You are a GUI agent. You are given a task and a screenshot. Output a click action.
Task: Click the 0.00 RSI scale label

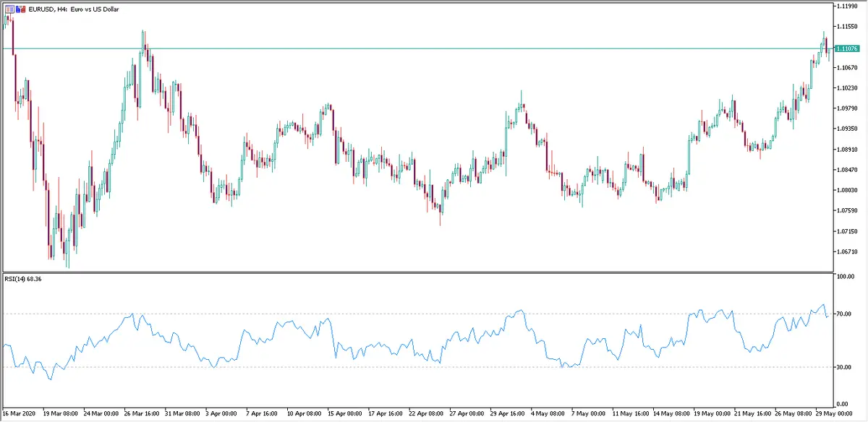[842, 404]
